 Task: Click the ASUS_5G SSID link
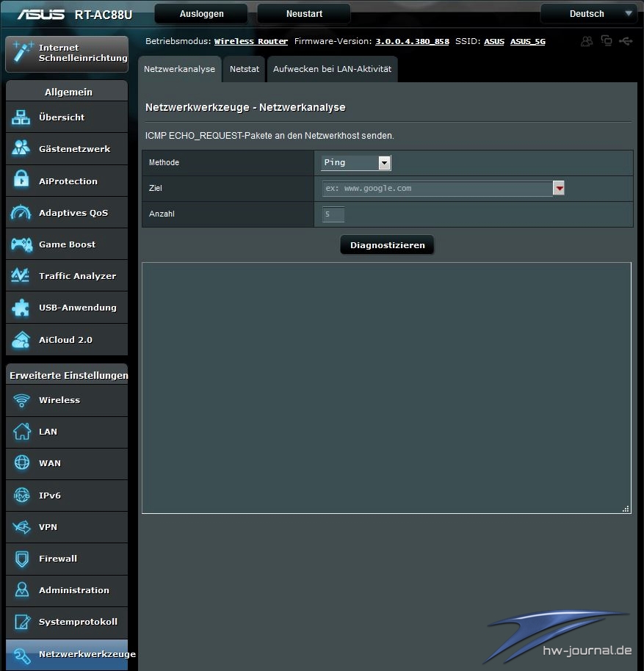(x=527, y=42)
